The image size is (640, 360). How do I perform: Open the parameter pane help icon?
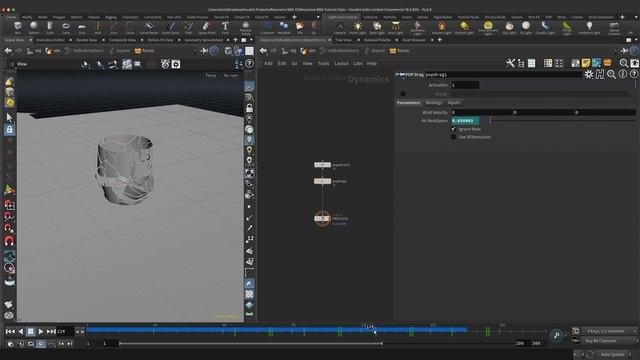[x=633, y=74]
